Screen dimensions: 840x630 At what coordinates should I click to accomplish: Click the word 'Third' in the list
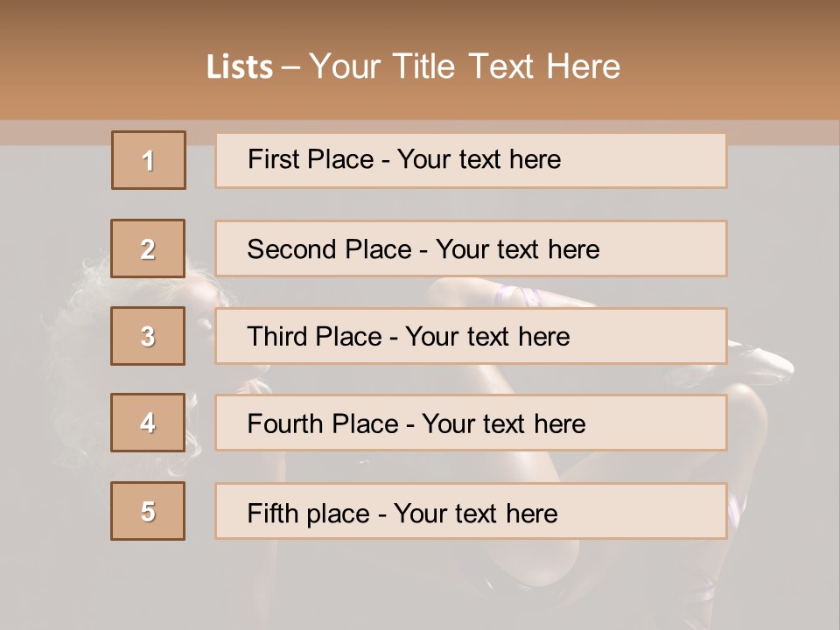276,337
